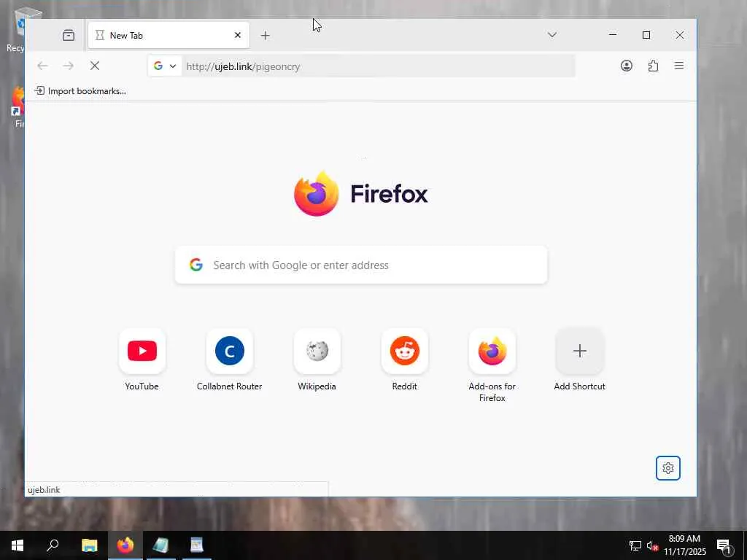Screen dimensions: 747x560
Task: Select Firefox taskbar button
Action: coord(125,545)
